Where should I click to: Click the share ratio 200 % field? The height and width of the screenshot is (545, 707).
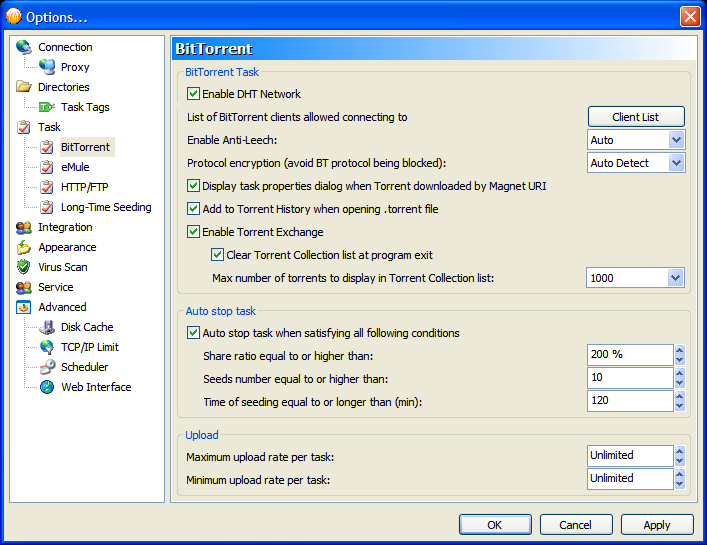[x=630, y=355]
